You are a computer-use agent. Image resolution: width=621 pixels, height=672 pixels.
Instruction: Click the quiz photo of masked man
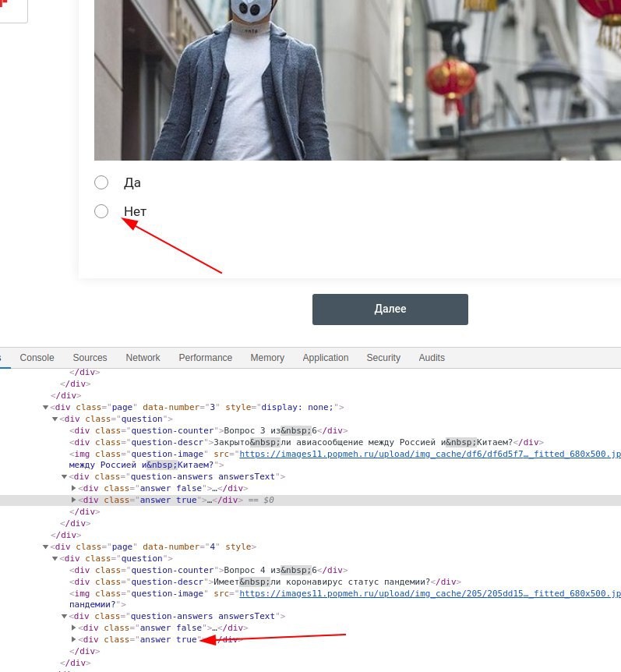[358, 80]
